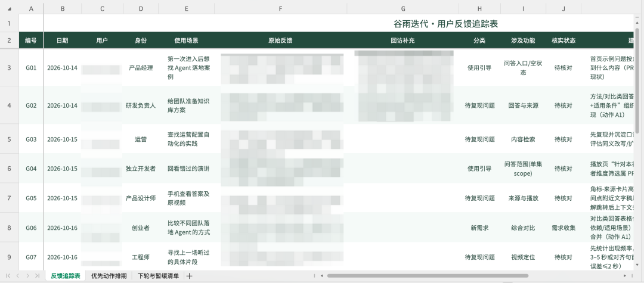The height and width of the screenshot is (283, 644).
Task: Click the 新需求 category cell
Action: point(479,228)
